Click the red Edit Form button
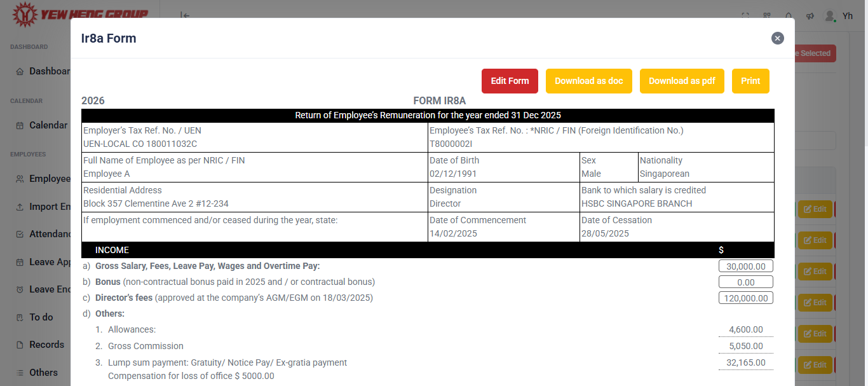Viewport: 868px width, 386px height. pyautogui.click(x=510, y=81)
